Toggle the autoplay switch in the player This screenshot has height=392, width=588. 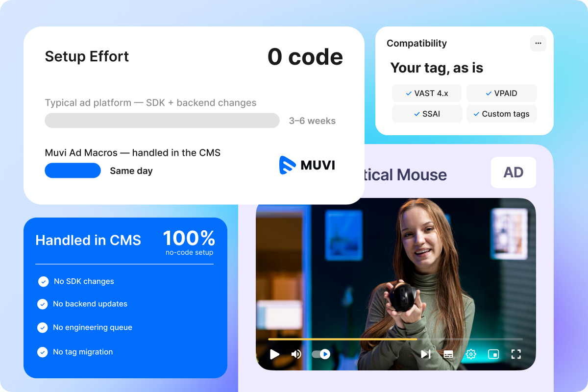click(x=321, y=354)
